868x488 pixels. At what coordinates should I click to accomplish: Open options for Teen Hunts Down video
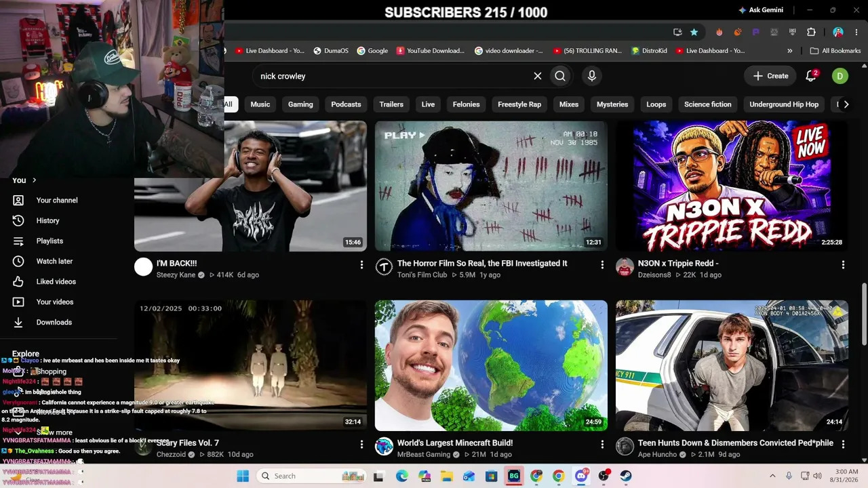pos(843,445)
